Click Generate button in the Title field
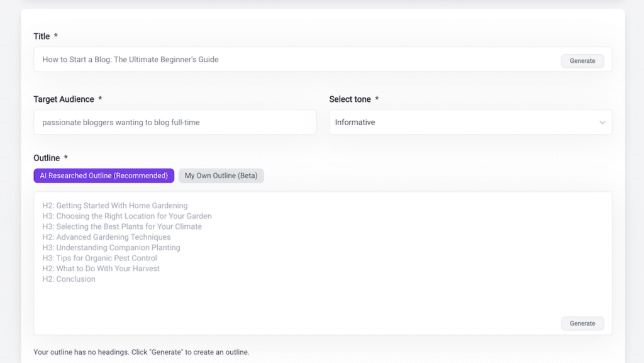Screen dimensions: 644x363 [582, 61]
